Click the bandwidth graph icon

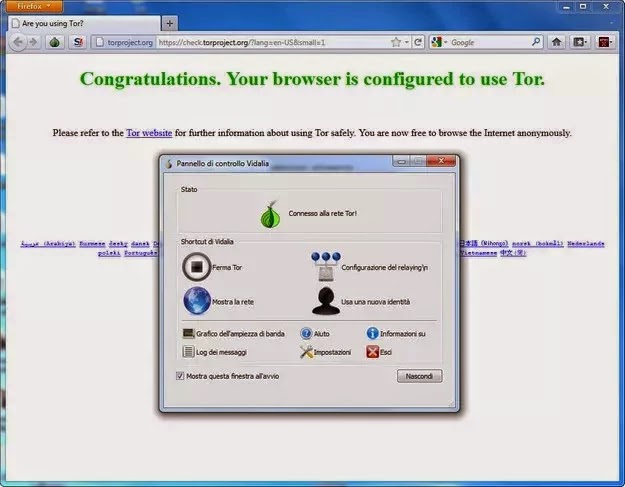188,333
